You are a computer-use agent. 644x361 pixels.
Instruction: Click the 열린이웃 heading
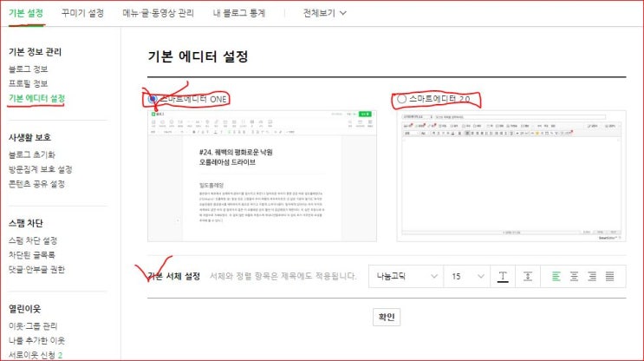point(24,309)
